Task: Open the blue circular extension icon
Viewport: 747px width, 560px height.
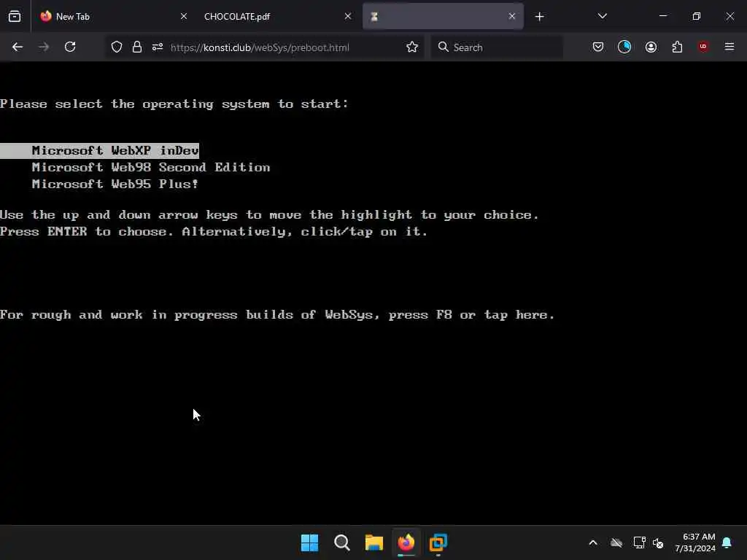Action: (624, 47)
